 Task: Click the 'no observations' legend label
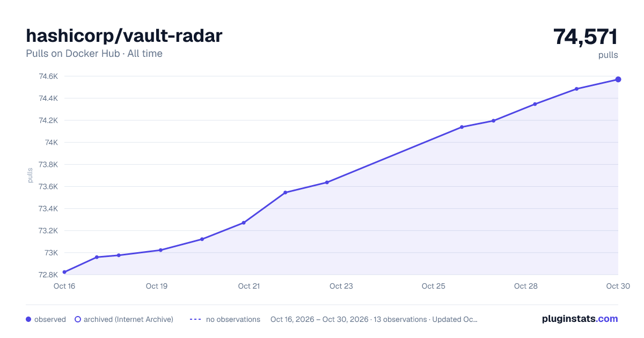[233, 319]
